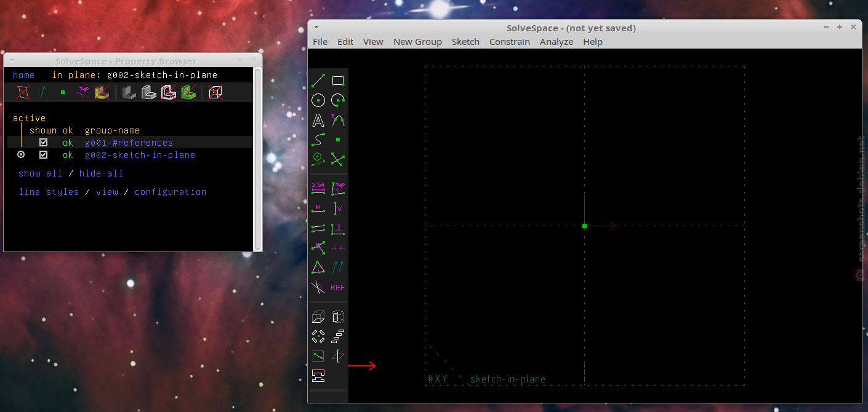Create new extrude group (box icon)

[x=318, y=317]
